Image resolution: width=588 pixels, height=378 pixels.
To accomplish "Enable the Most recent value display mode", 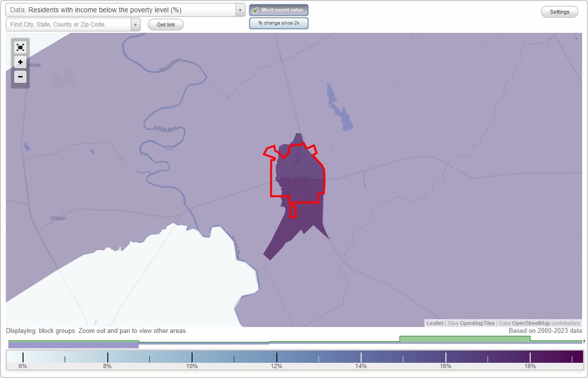I will click(x=279, y=9).
